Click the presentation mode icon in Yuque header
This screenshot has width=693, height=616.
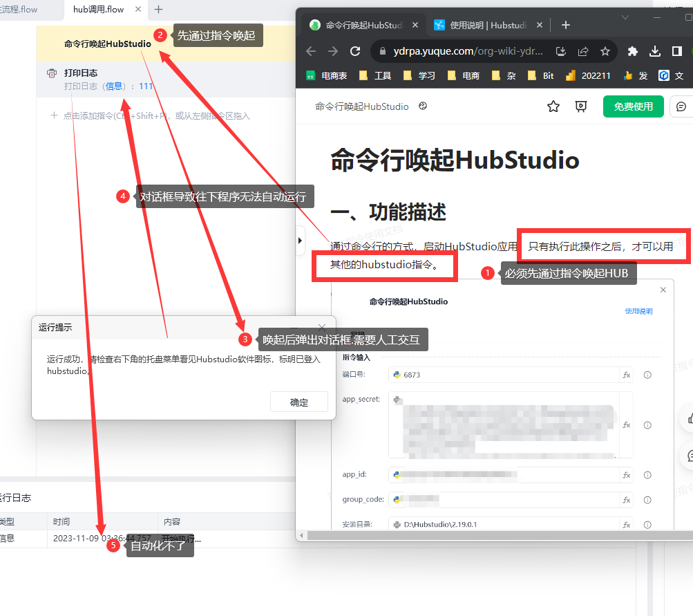click(581, 106)
